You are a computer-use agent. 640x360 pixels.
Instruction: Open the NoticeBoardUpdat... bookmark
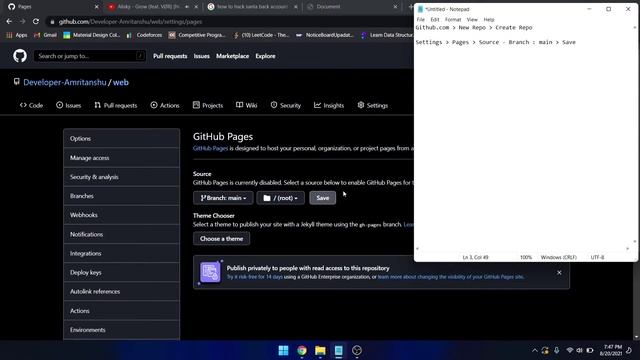tap(325, 35)
